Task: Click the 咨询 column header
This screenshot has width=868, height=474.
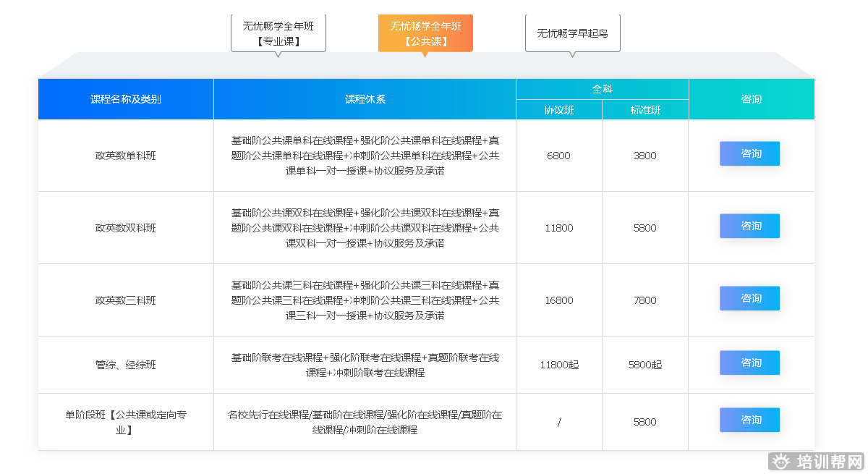Action: 751,99
